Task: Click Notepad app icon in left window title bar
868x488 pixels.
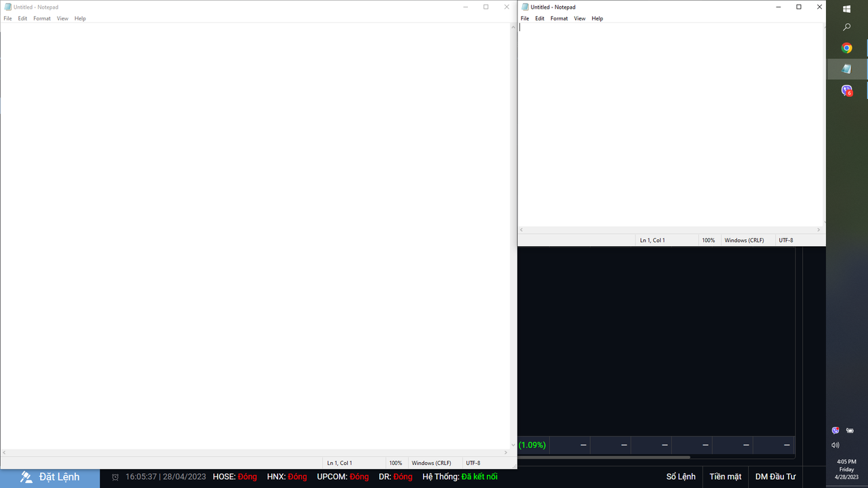Action: click(x=8, y=7)
